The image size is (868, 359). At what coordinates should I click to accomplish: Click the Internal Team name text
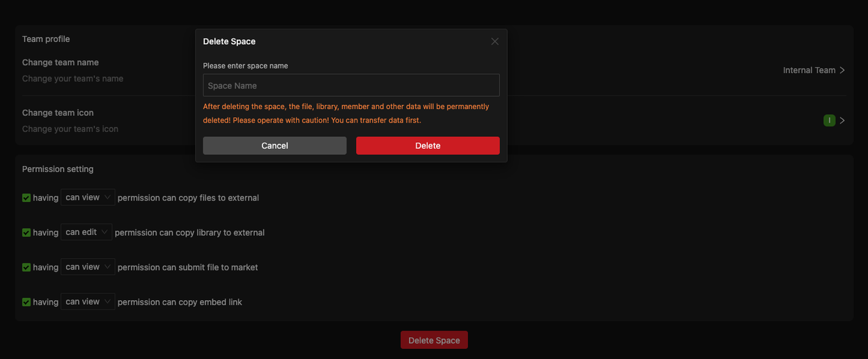(x=808, y=70)
